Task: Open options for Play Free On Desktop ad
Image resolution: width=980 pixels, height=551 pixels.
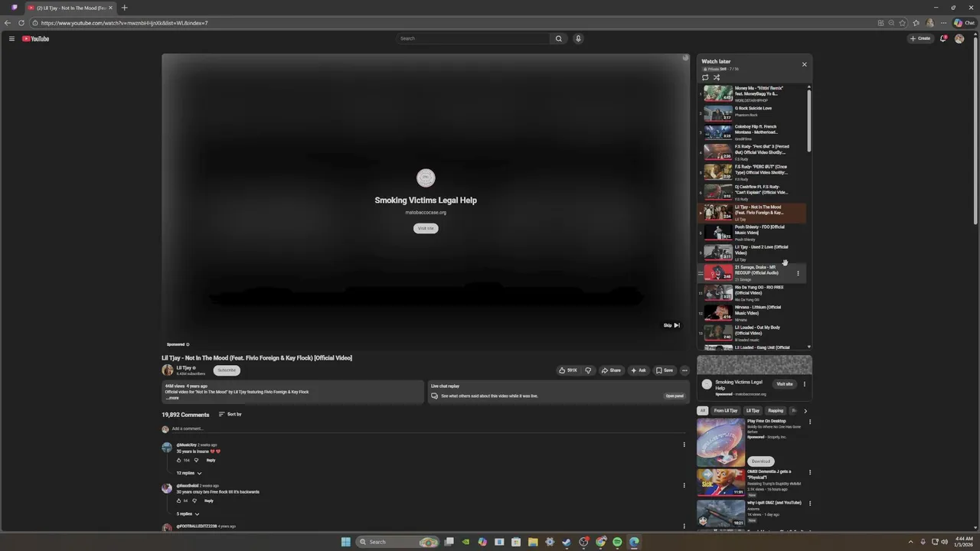Action: (810, 422)
